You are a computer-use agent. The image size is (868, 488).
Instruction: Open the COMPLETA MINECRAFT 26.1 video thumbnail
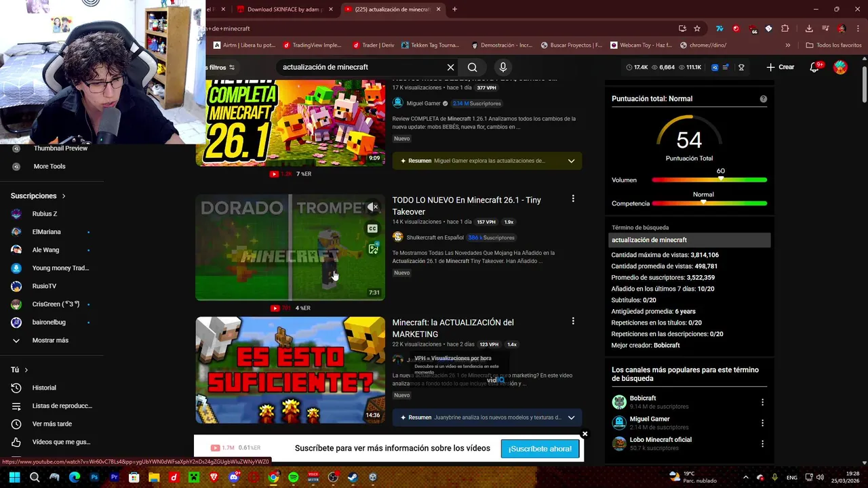[290, 123]
